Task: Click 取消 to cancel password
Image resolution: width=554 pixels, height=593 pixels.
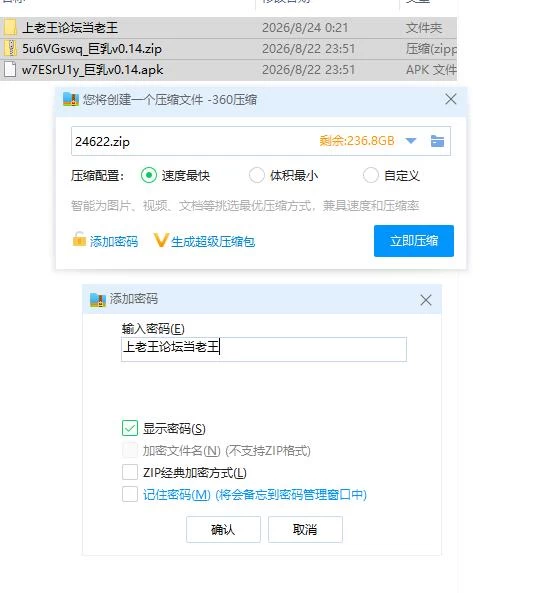Action: [x=305, y=529]
